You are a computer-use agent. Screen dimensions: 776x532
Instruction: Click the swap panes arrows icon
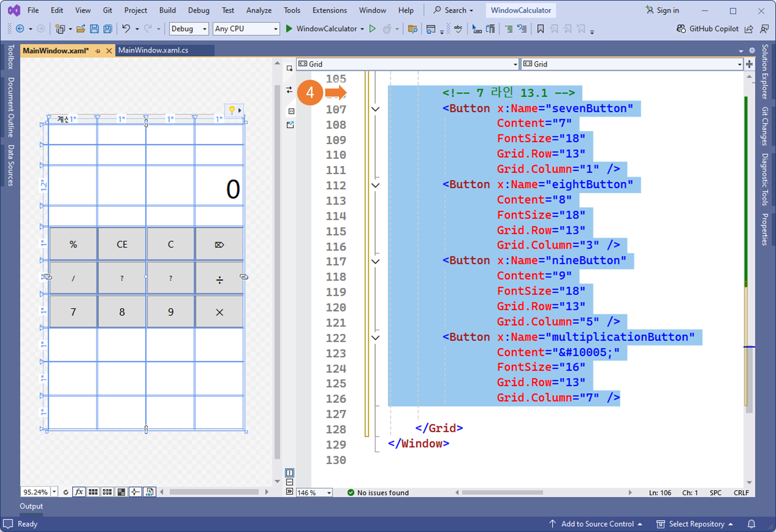click(289, 90)
